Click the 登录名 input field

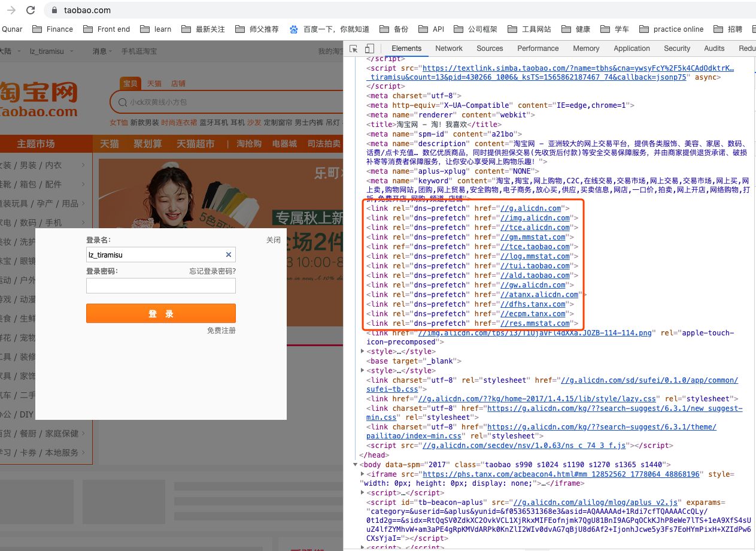click(x=161, y=255)
